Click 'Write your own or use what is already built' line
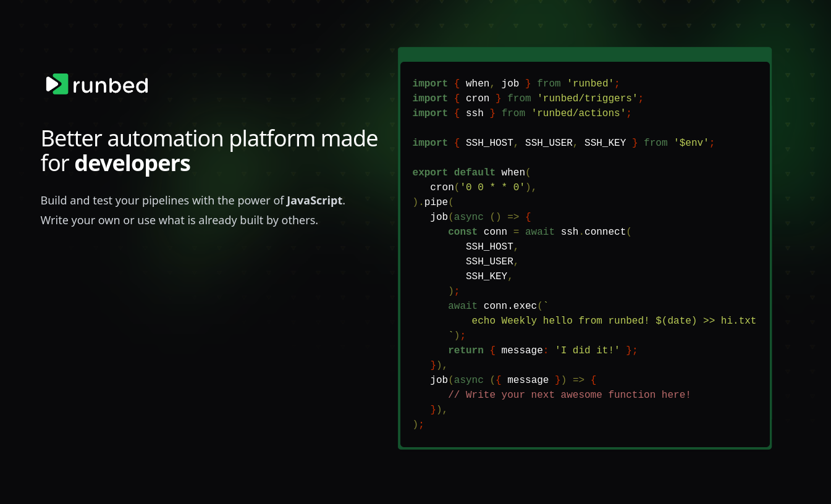Image resolution: width=831 pixels, height=504 pixels. click(179, 220)
